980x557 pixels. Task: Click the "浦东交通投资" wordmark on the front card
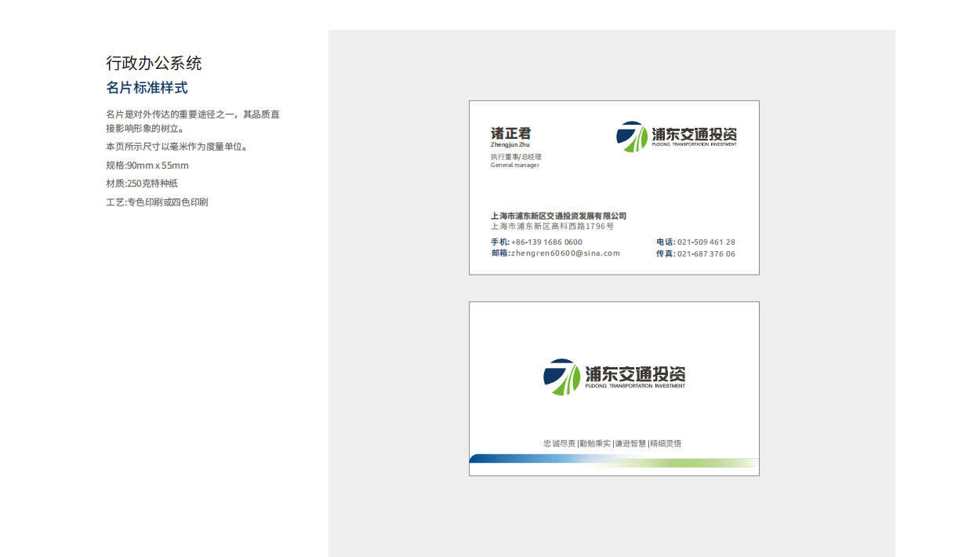click(695, 133)
